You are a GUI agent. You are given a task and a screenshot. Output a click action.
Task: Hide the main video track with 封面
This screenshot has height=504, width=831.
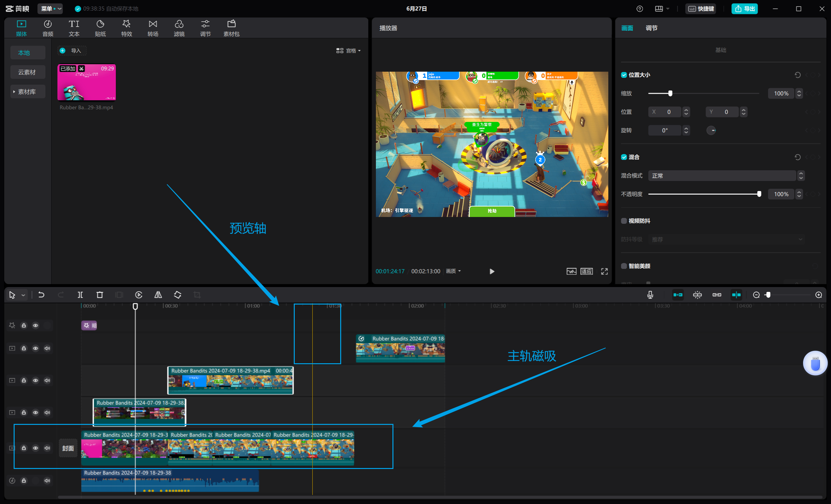pyautogui.click(x=35, y=448)
